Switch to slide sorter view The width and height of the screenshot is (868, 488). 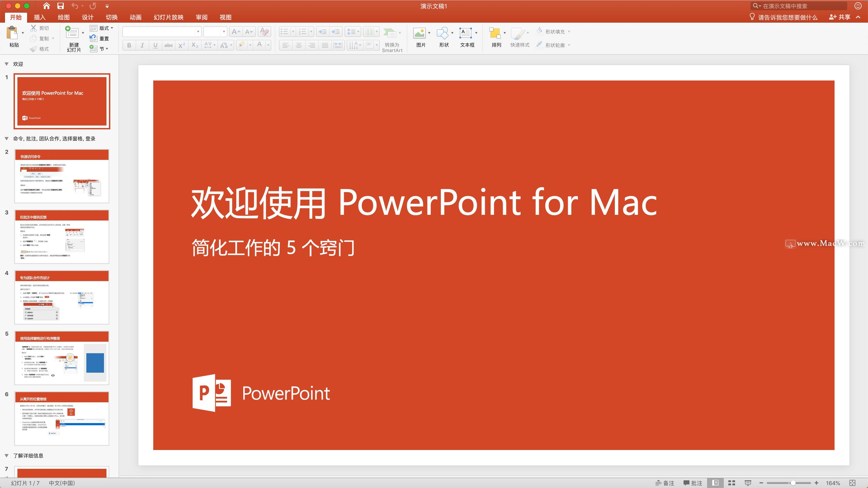731,483
